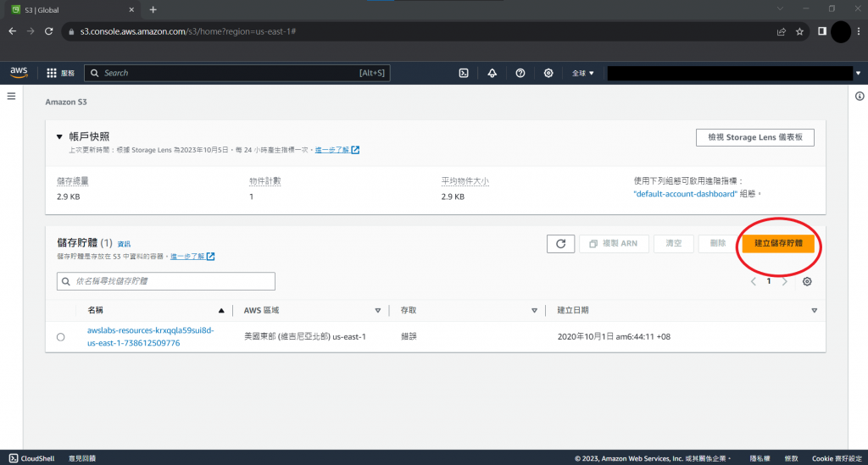
Task: Open Cookie preferences in footer
Action: (837, 458)
